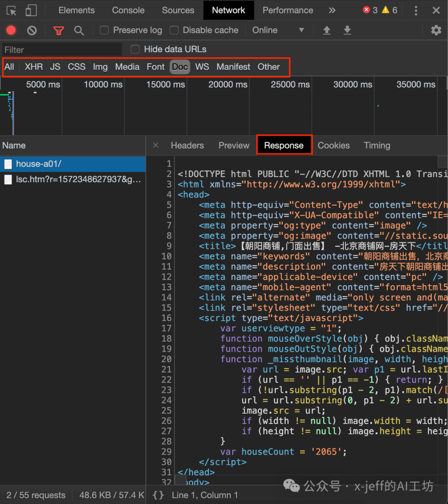Filter requests by Img
The height and width of the screenshot is (504, 448).
(100, 67)
